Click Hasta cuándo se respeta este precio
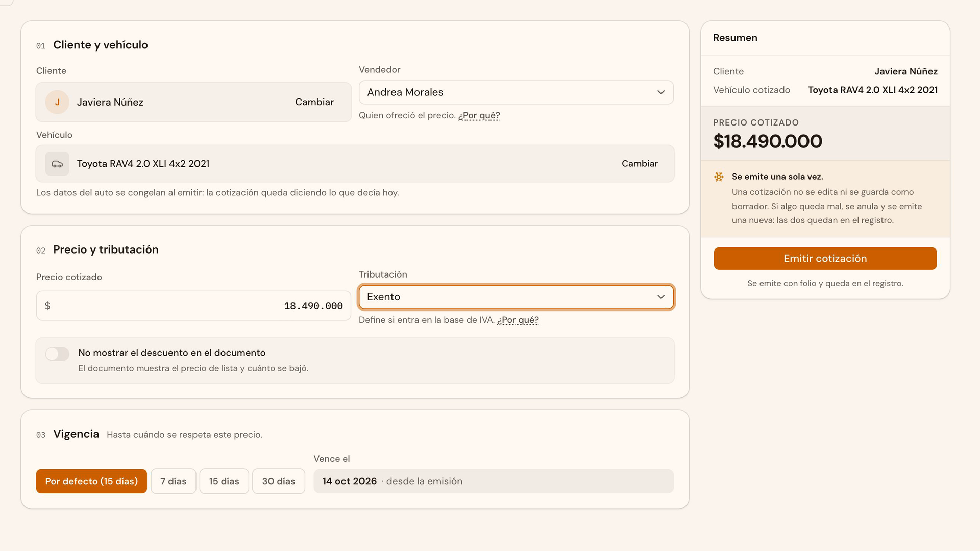 point(184,435)
